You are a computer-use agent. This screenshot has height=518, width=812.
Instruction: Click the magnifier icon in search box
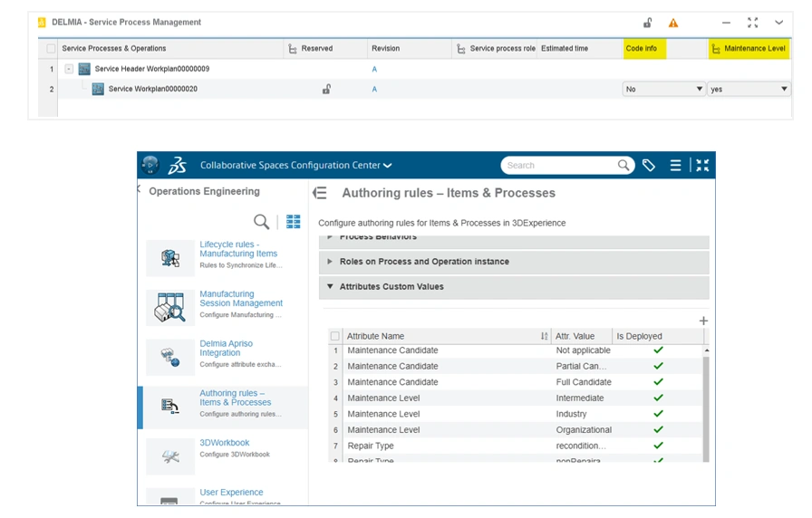[x=623, y=165]
